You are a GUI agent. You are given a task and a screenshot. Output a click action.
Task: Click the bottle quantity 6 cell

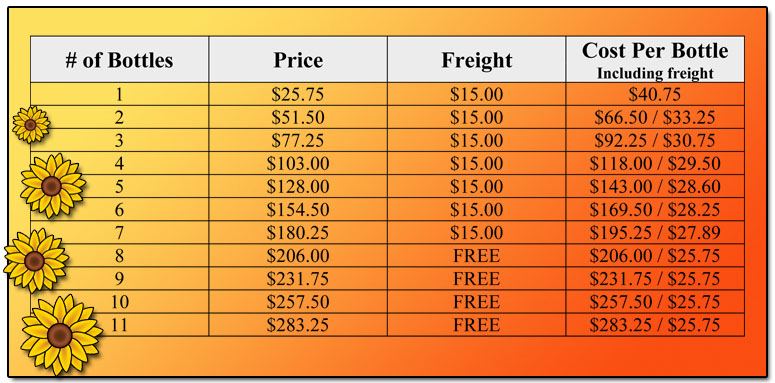click(120, 210)
